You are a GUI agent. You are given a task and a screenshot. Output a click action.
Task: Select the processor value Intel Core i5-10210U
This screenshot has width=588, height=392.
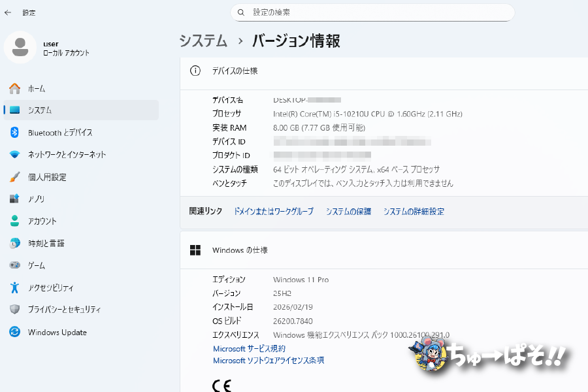coord(367,114)
